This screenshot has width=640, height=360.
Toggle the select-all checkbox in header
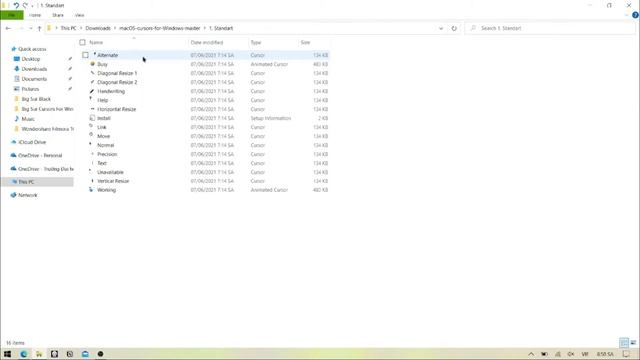click(x=82, y=42)
